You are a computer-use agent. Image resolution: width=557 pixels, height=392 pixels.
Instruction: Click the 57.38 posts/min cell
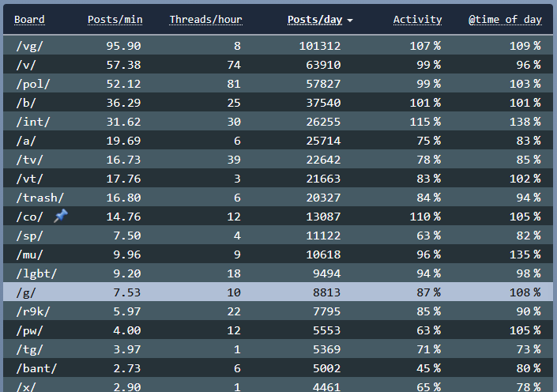click(123, 65)
